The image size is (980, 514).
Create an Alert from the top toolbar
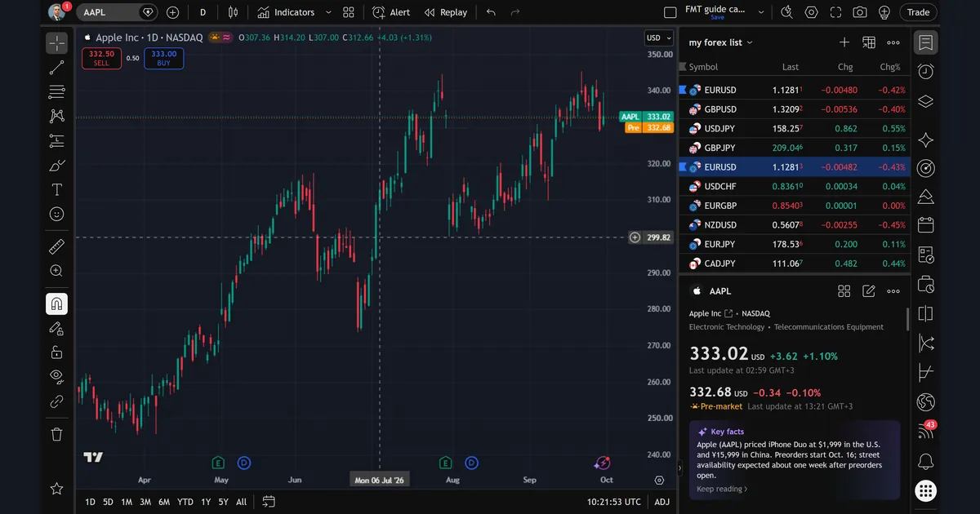coord(391,12)
